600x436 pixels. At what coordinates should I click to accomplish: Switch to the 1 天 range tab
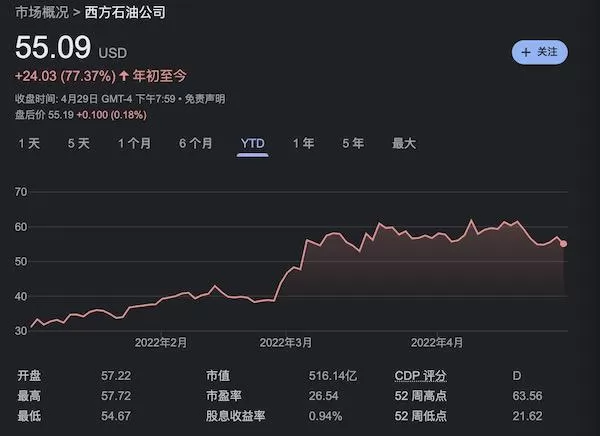click(29, 144)
